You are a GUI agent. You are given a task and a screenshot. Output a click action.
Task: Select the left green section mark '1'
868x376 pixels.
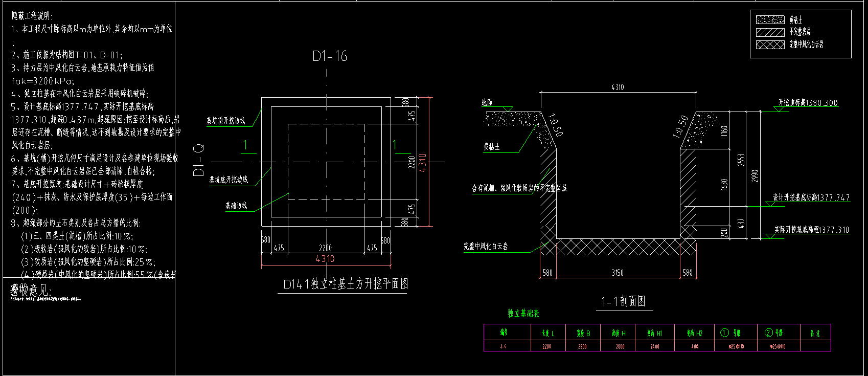(245, 145)
